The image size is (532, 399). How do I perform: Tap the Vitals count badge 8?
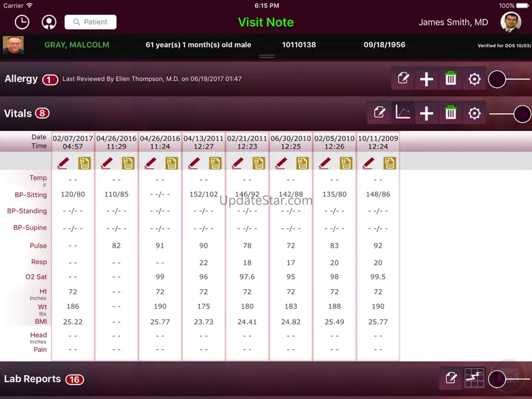tap(42, 113)
